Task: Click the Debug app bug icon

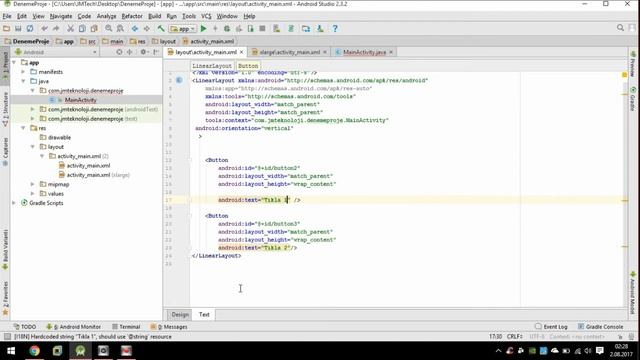Action: point(227,29)
